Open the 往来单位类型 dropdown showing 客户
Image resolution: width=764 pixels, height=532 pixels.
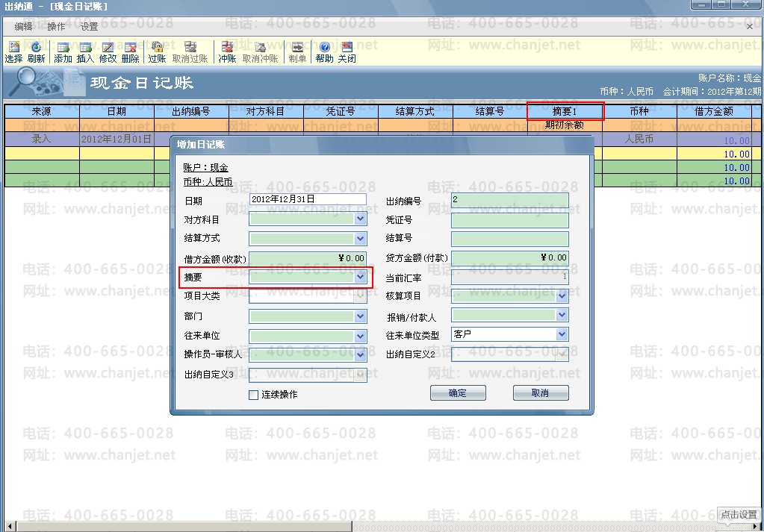[562, 334]
